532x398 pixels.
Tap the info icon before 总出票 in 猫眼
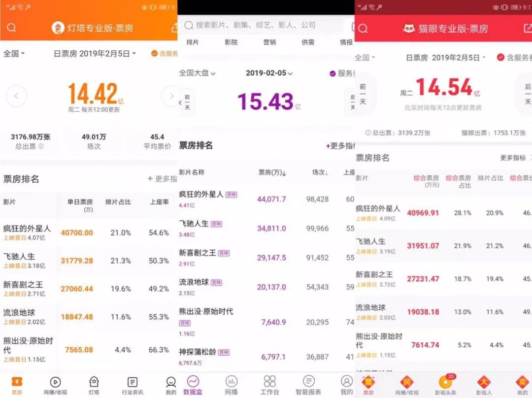[368, 133]
